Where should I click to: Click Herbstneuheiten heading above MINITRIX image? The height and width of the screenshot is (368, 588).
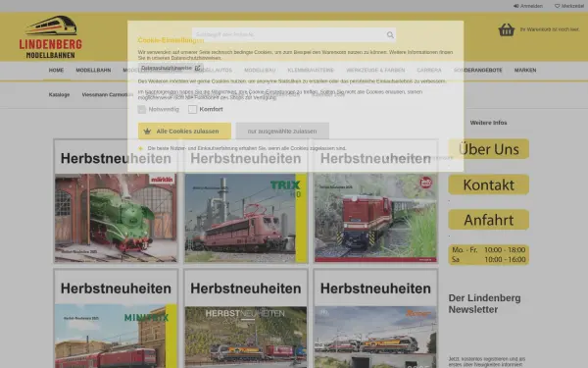click(x=116, y=289)
